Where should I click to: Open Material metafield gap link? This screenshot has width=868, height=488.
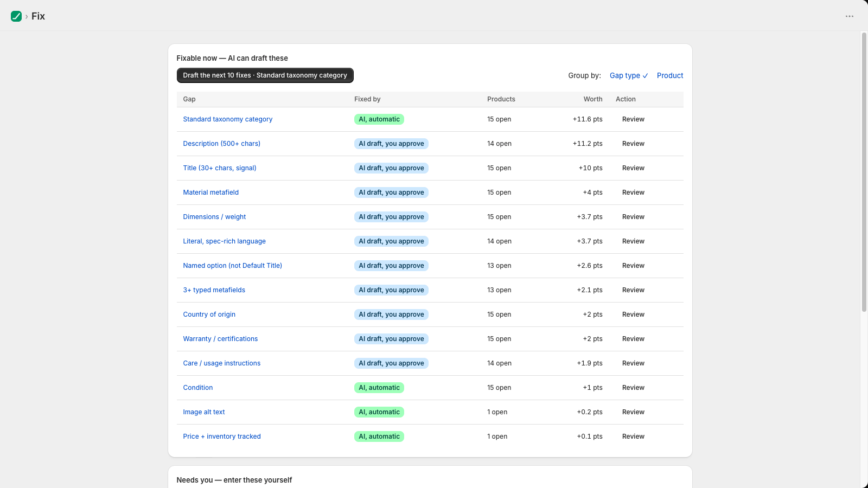(x=211, y=192)
